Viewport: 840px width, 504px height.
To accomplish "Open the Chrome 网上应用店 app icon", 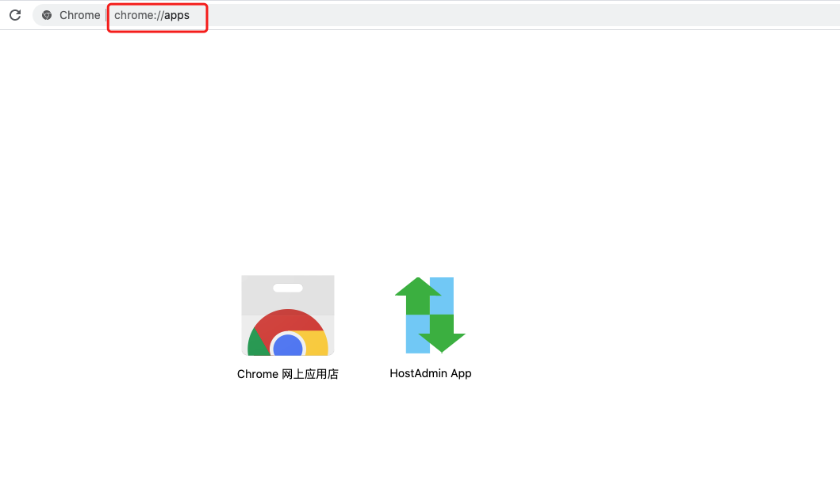I will 288,315.
